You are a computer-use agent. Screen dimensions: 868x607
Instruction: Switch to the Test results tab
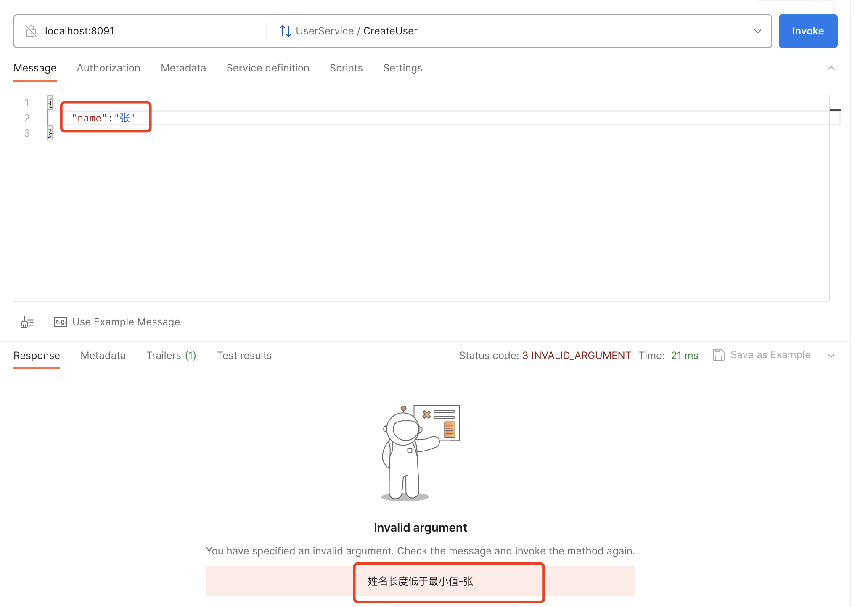coord(244,356)
